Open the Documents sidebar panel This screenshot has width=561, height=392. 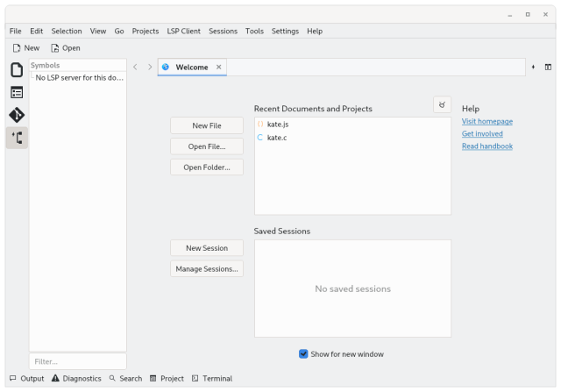[x=17, y=70]
